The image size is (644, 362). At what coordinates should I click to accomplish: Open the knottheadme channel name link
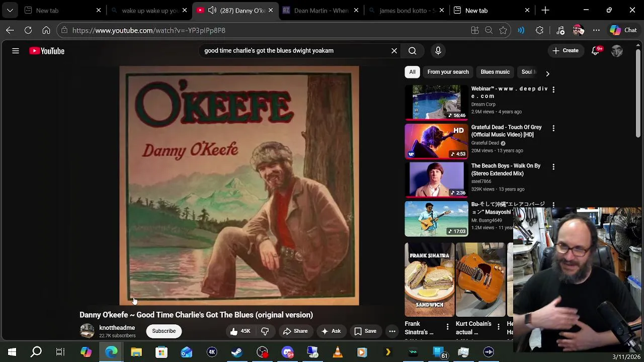click(x=117, y=328)
